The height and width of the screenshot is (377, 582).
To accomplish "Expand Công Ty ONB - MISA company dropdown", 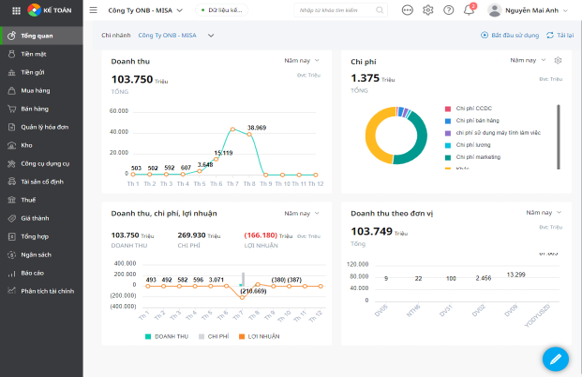I will (146, 10).
